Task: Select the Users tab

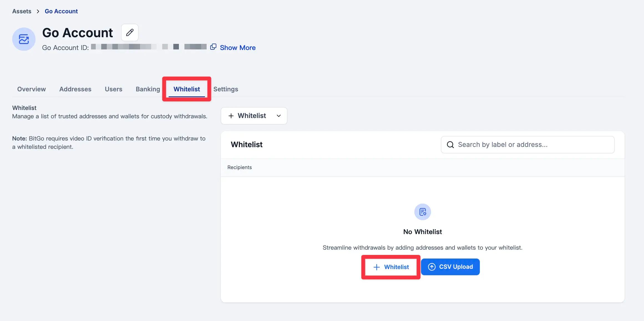Action: point(113,89)
